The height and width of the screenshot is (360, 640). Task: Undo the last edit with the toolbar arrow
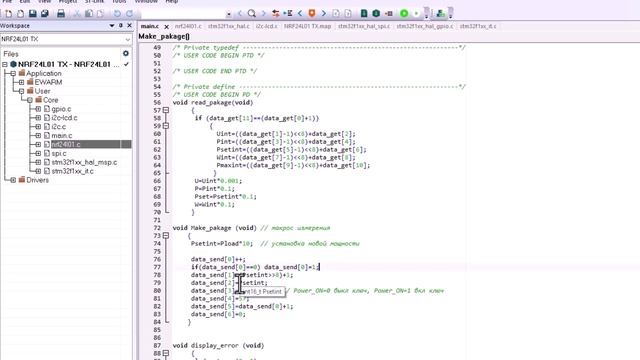(x=117, y=13)
